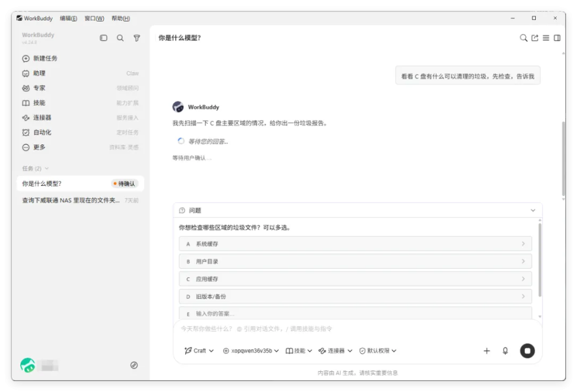Collapse the 任务 (2) task list

point(35,168)
